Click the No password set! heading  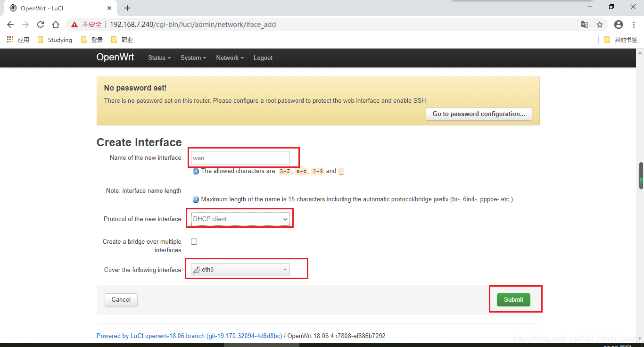(135, 88)
